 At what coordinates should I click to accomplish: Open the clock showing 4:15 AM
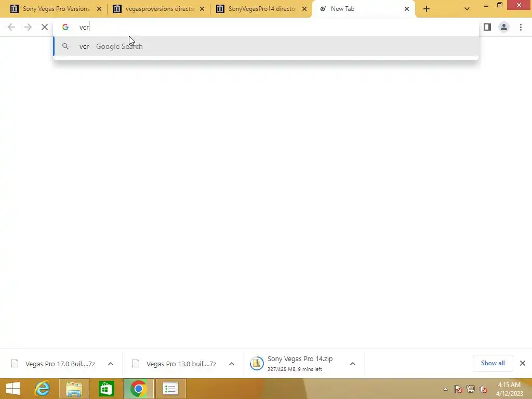coord(509,389)
